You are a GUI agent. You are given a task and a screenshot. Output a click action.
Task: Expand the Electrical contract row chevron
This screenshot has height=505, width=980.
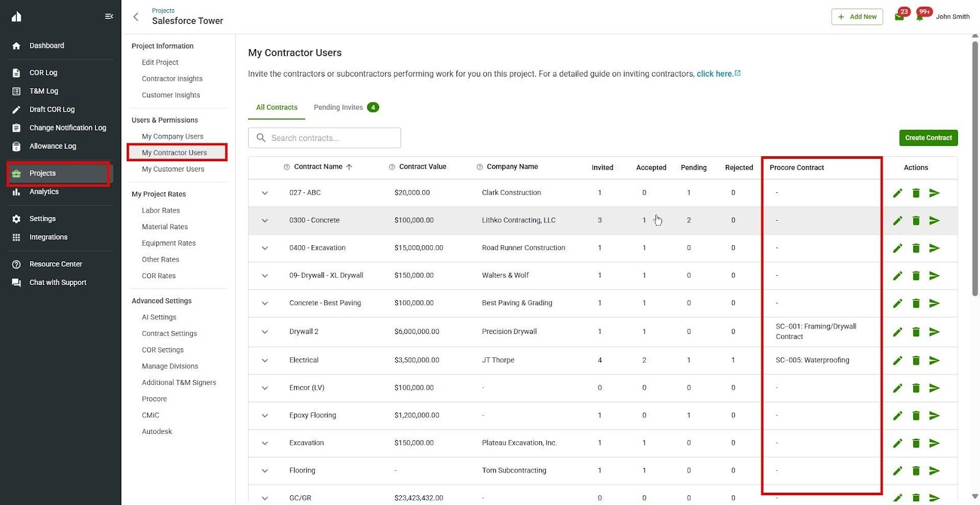[265, 360]
